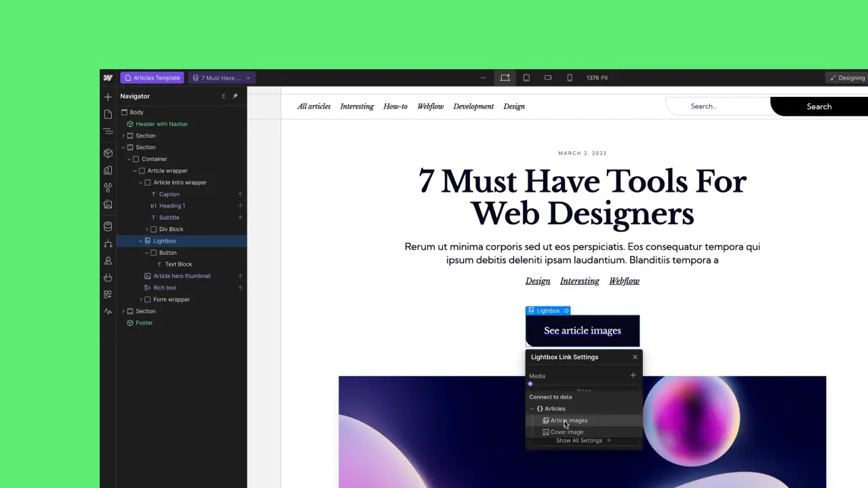
Task: Click 'How-to' nav link on canvas
Action: 395,106
